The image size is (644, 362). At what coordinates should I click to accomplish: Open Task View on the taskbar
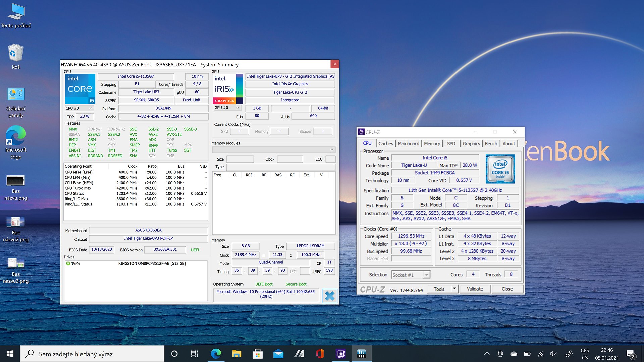[194, 354]
